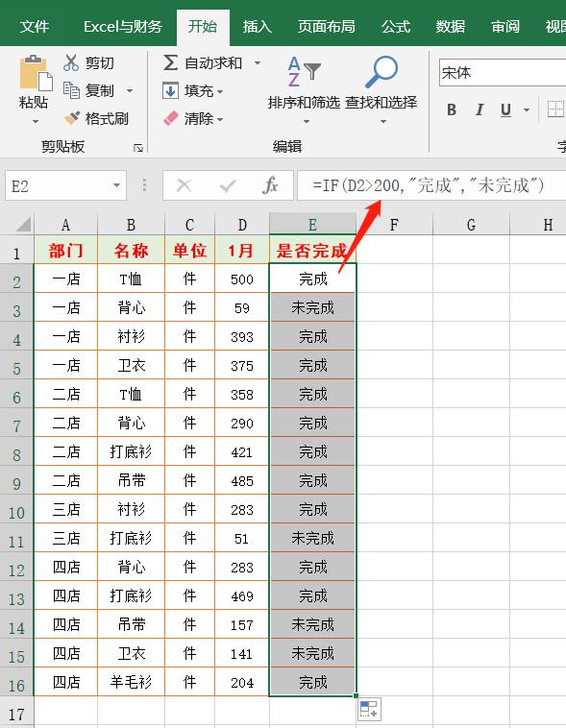
Task: Click cell 完成 in row 2
Action: pos(312,279)
